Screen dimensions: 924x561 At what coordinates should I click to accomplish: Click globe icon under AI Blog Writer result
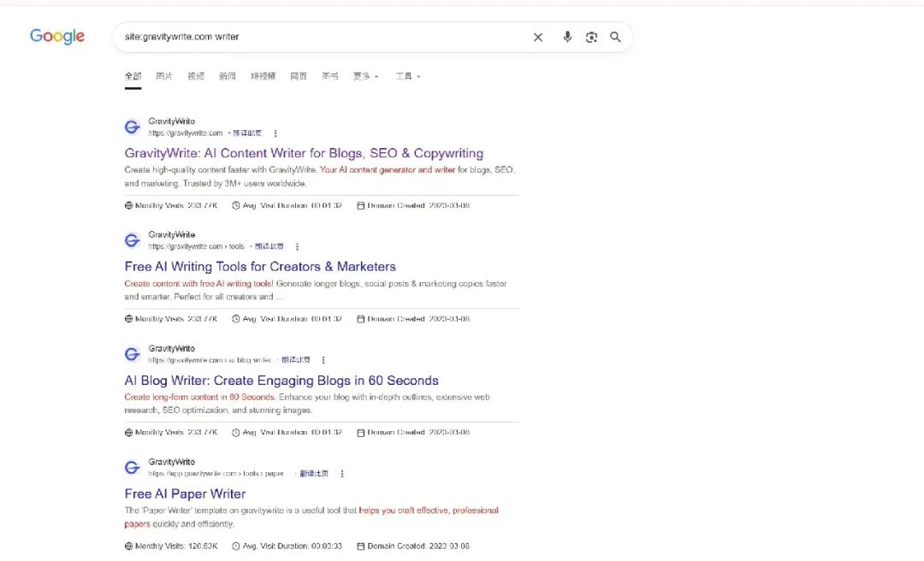(128, 433)
